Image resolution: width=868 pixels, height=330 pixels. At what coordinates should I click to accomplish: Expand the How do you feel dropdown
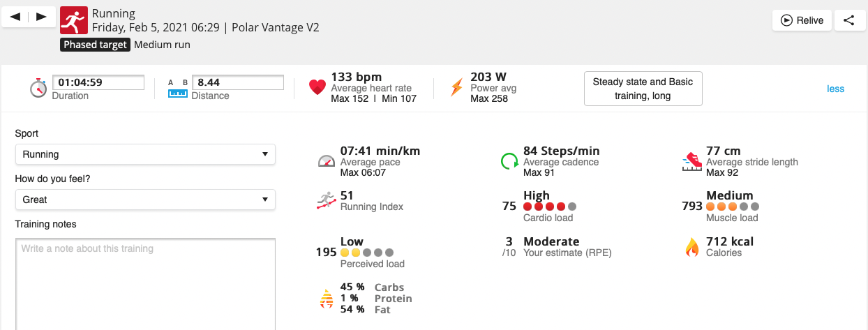[x=145, y=200]
